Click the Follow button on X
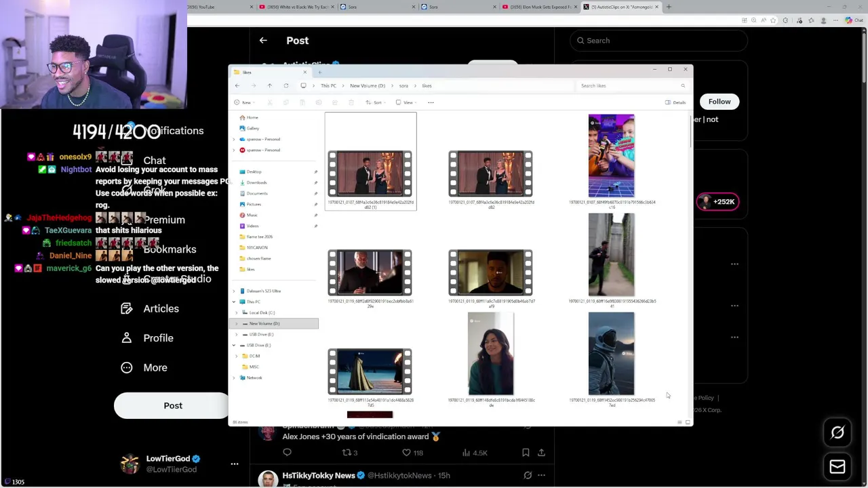Image resolution: width=868 pixels, height=488 pixels. tap(719, 102)
